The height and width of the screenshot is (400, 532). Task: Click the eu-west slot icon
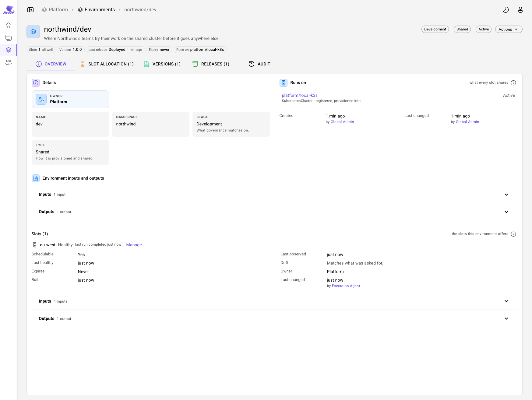(x=35, y=245)
